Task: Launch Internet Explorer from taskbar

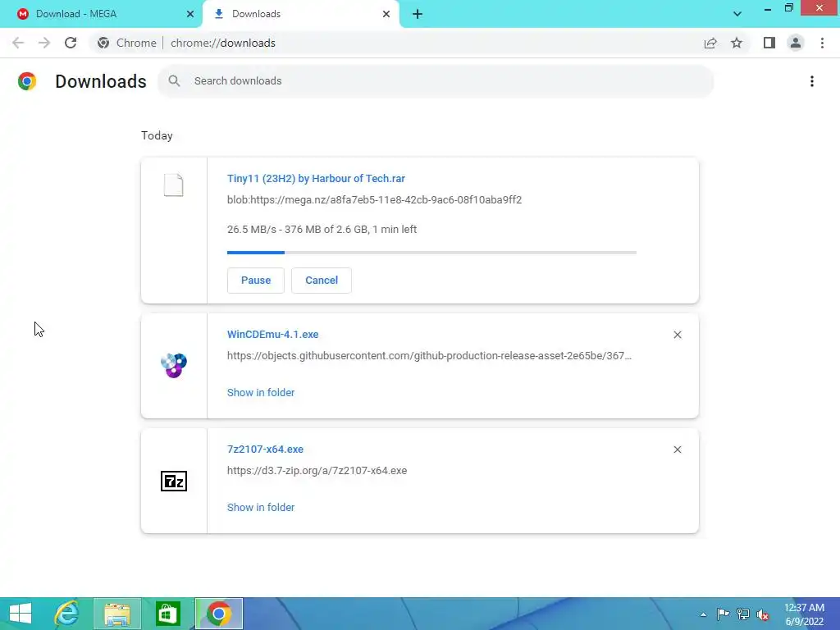Action: pyautogui.click(x=67, y=614)
